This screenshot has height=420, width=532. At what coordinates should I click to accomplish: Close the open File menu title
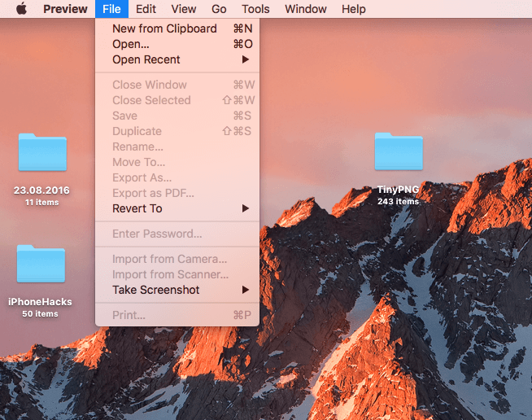coord(111,9)
